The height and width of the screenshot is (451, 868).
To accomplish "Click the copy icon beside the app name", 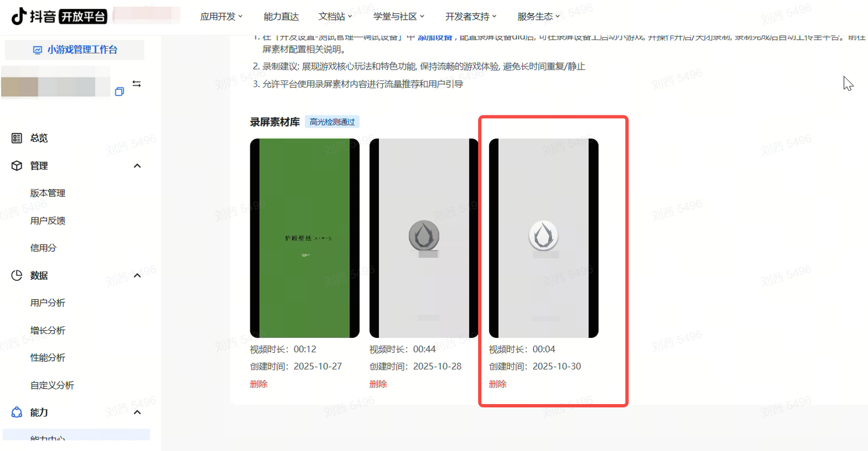I will (x=119, y=92).
